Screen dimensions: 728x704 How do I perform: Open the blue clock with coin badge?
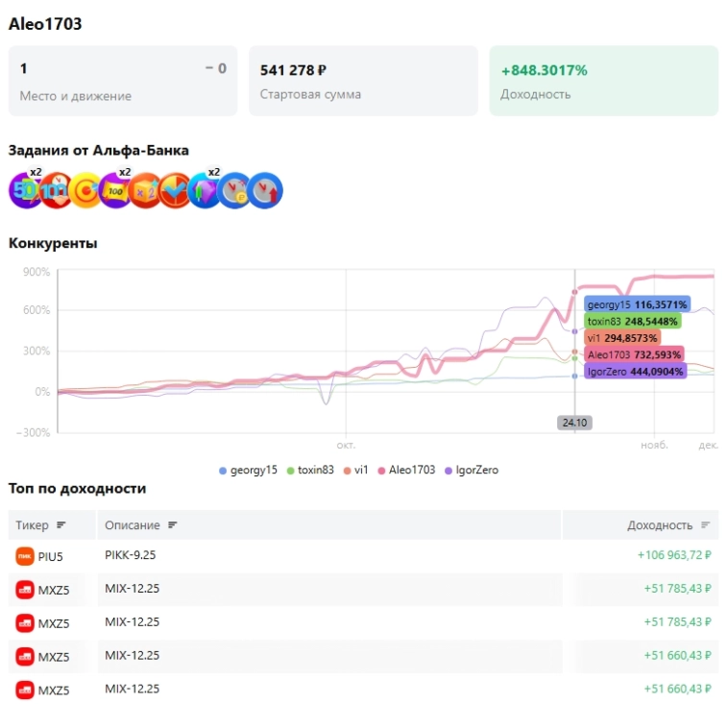tap(235, 190)
